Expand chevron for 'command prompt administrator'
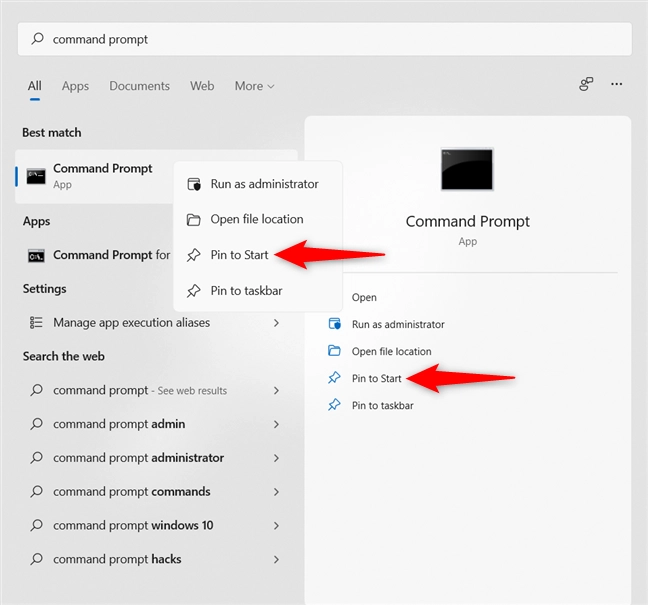The height and width of the screenshot is (605, 648). pos(276,458)
